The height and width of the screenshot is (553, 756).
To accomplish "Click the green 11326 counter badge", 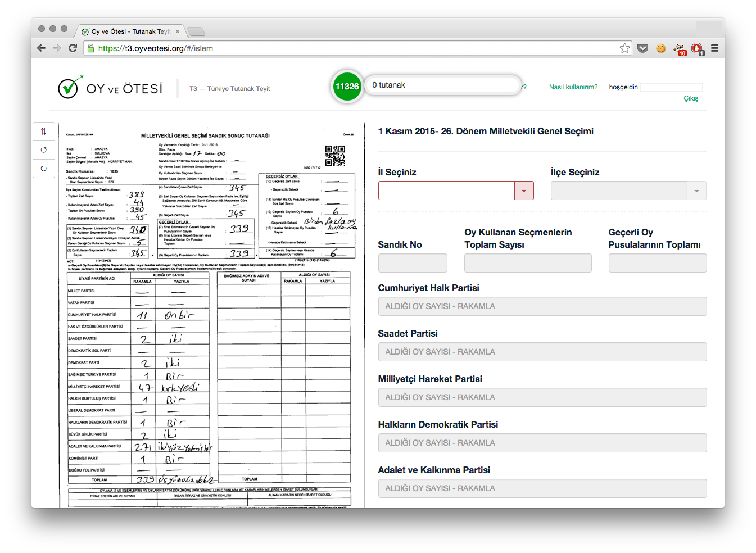I will click(x=347, y=87).
